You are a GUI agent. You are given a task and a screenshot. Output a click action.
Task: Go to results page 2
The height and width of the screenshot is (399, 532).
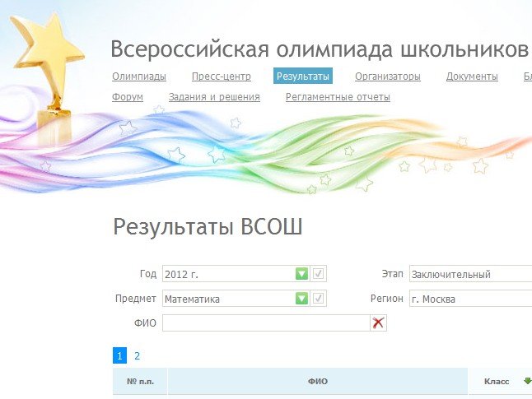click(x=138, y=356)
